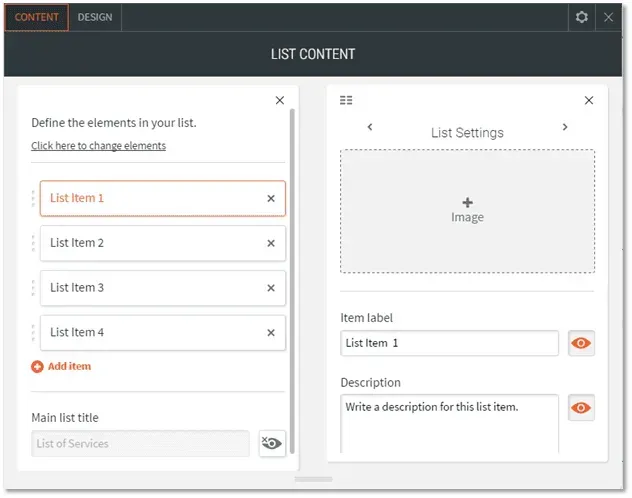Remove List Item 3 with its X
Image resolution: width=632 pixels, height=498 pixels.
click(x=271, y=288)
